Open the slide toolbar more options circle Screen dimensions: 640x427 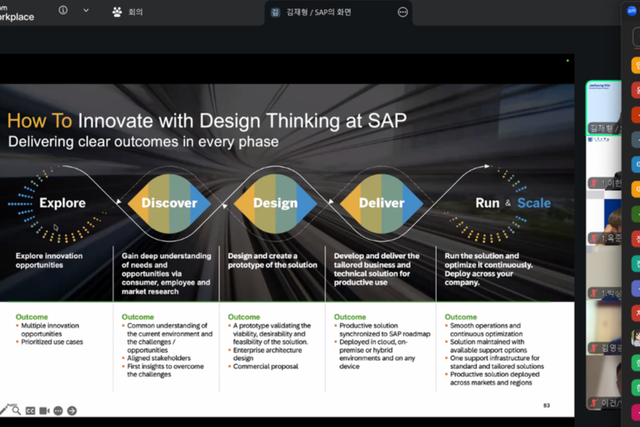pyautogui.click(x=58, y=411)
